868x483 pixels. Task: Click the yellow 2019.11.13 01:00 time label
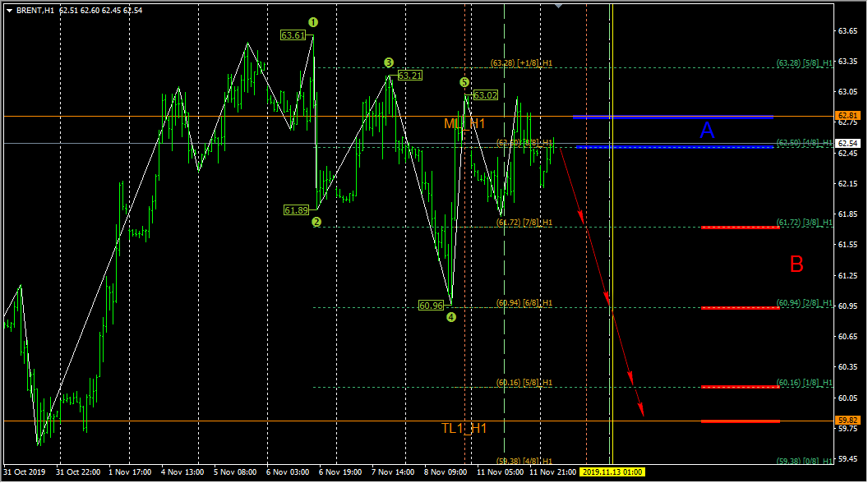[x=612, y=472]
